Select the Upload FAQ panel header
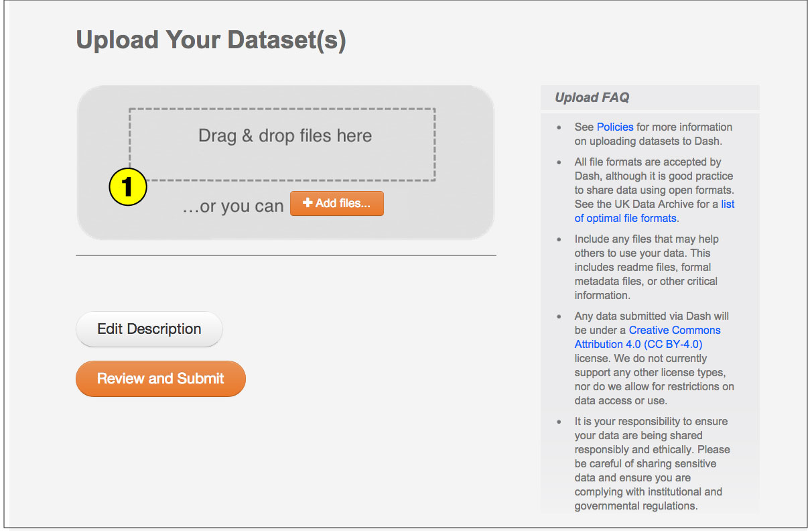This screenshot has width=812, height=531. [x=591, y=97]
